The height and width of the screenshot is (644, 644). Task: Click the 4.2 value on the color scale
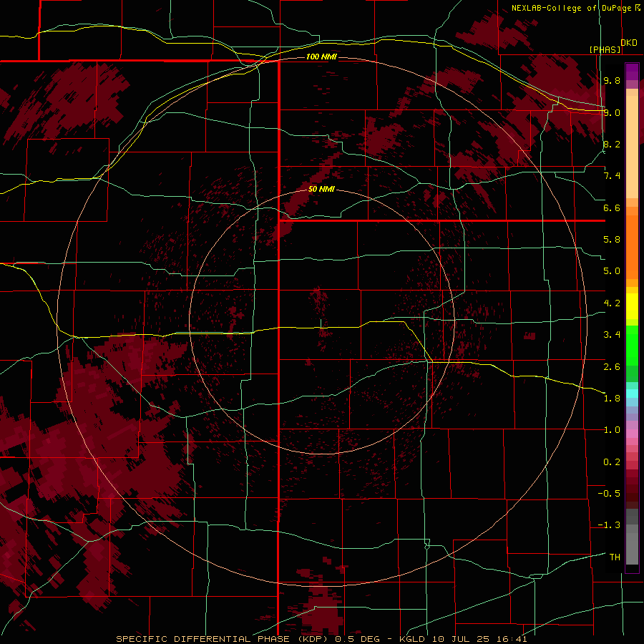tap(612, 303)
